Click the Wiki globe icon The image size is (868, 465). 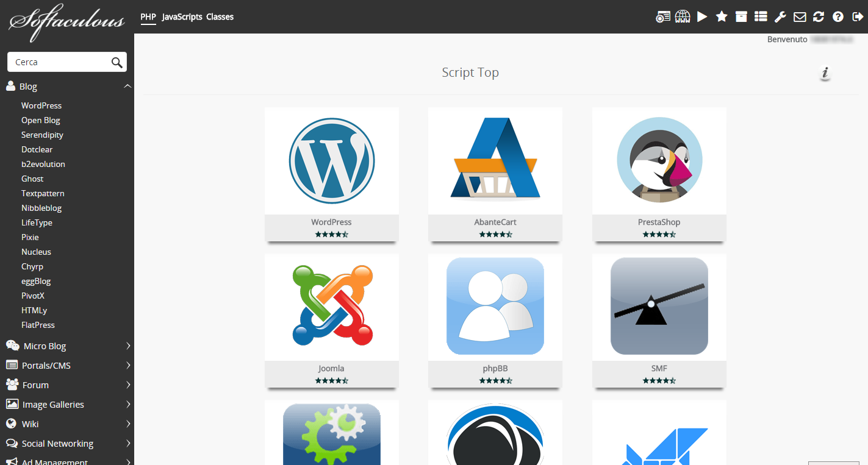pos(11,424)
